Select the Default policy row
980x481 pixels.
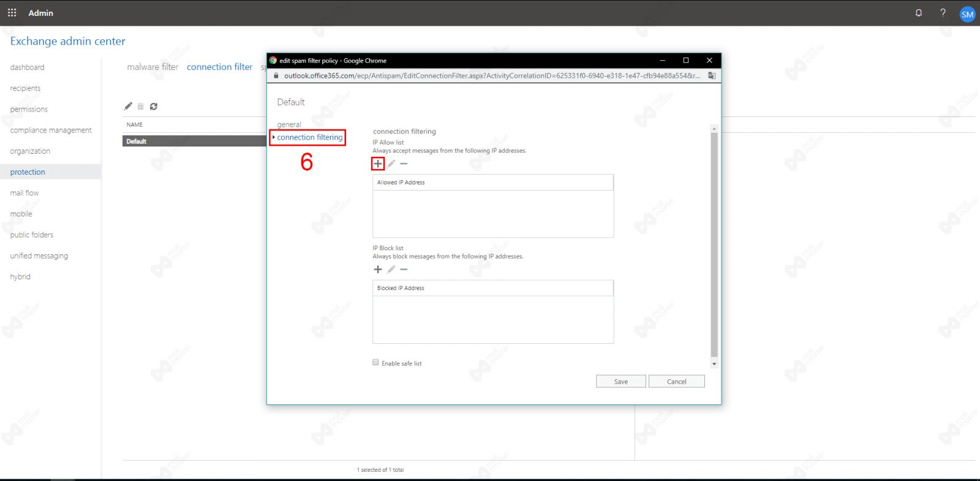point(194,141)
